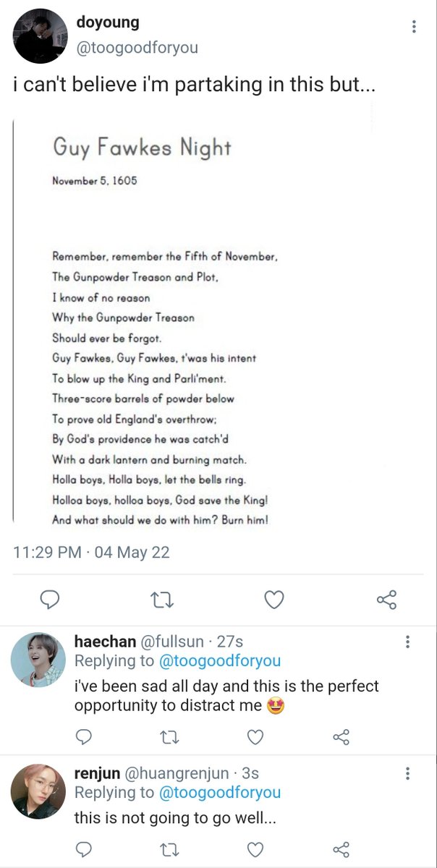
Task: Open more options on doyoung's tweet
Action: (x=414, y=27)
